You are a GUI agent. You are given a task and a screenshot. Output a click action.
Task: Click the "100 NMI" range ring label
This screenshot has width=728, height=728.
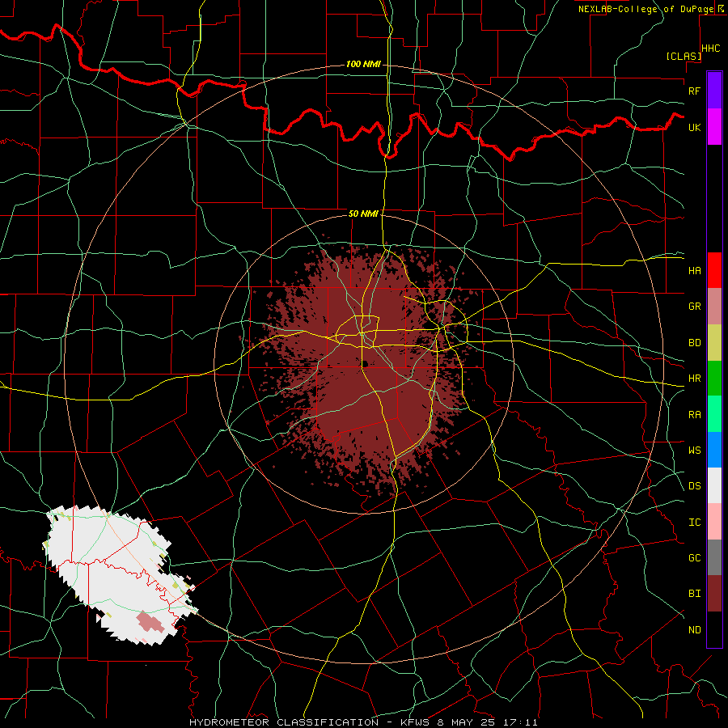pyautogui.click(x=363, y=64)
